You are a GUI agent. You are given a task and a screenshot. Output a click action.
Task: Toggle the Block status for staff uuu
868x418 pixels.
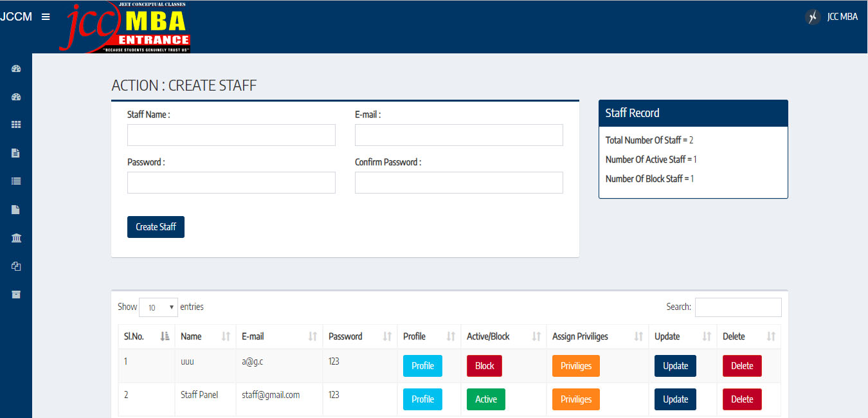pos(484,366)
